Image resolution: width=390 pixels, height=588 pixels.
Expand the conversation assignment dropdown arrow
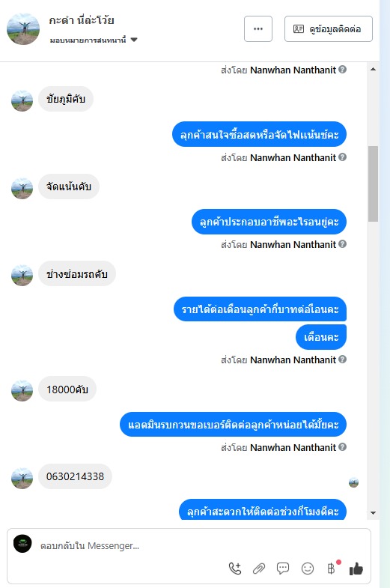tap(134, 40)
